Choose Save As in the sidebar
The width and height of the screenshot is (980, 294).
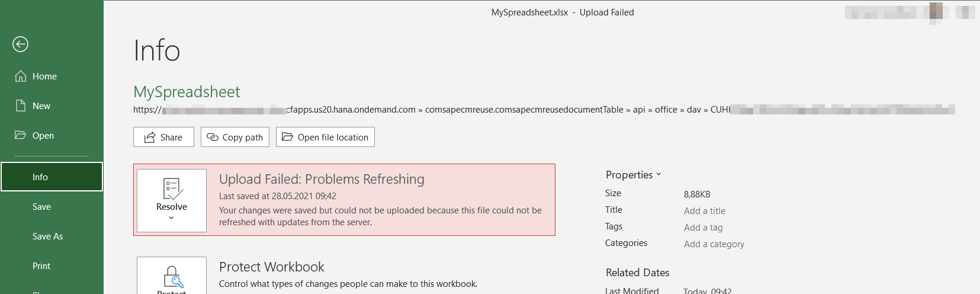[52, 236]
